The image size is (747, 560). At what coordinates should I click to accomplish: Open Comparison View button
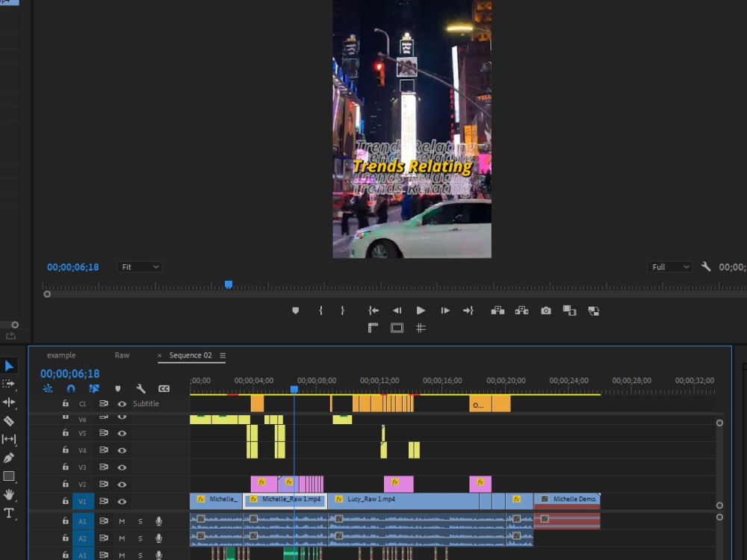(569, 311)
